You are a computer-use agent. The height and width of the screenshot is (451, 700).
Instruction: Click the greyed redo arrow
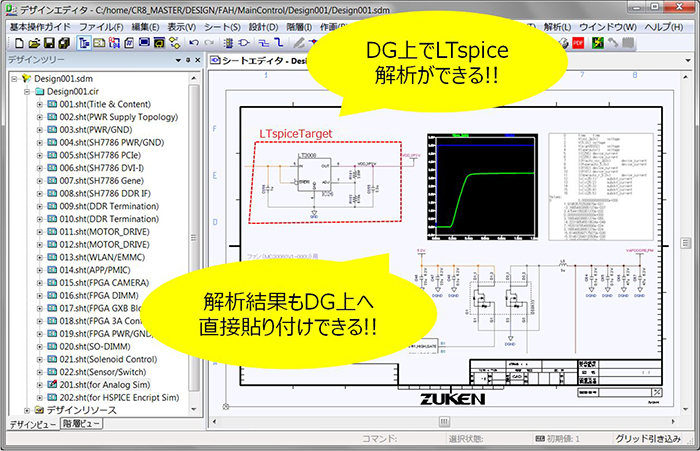point(209,43)
